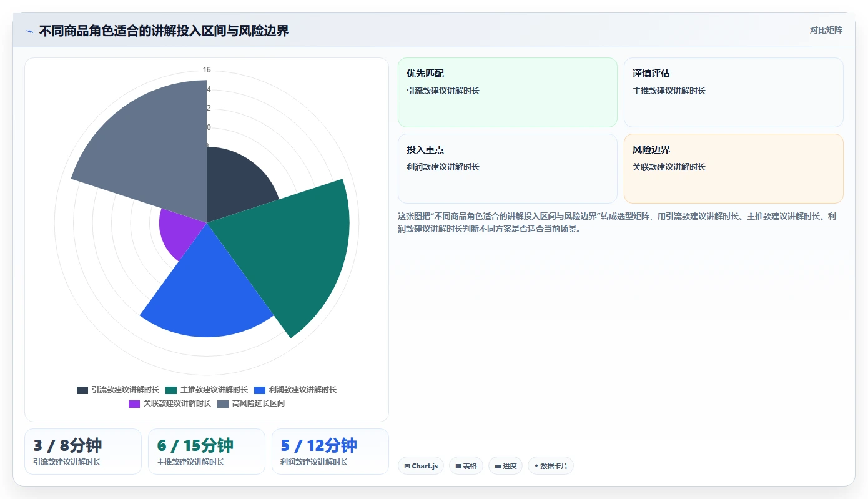The image size is (868, 499).
Task: Click the chart axis label 16
Action: pyautogui.click(x=207, y=70)
